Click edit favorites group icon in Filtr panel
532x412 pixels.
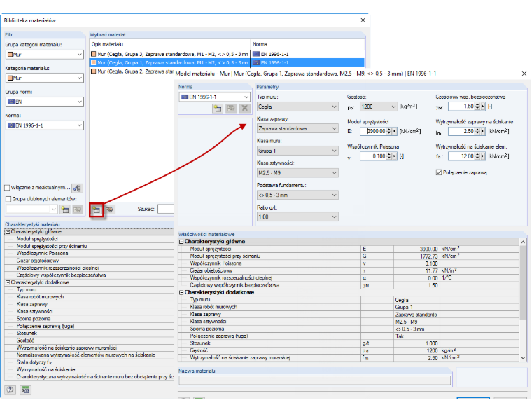78,210
